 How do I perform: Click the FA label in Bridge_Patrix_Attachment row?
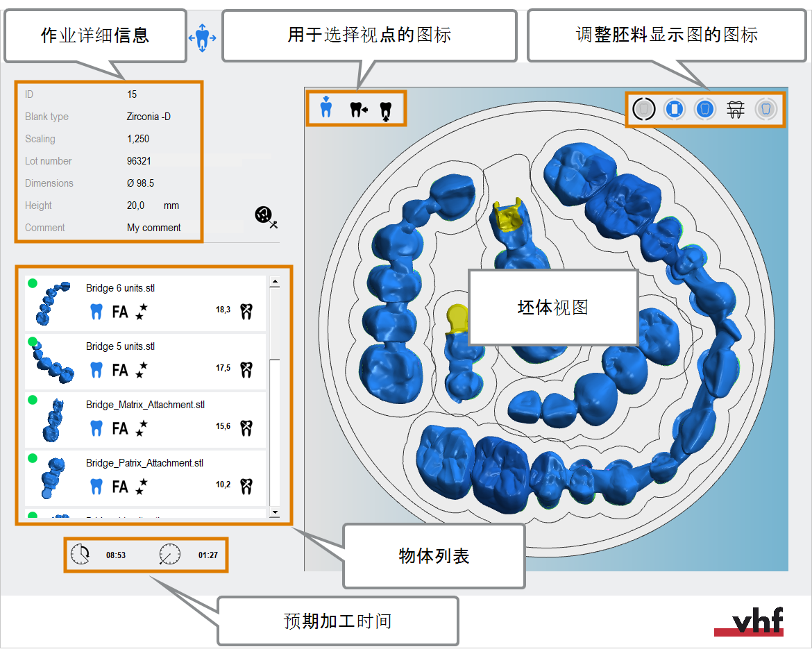[x=120, y=487]
